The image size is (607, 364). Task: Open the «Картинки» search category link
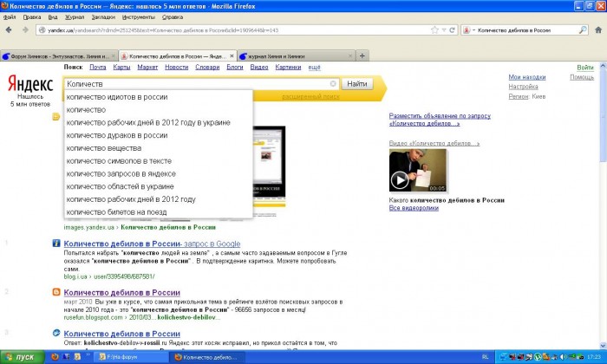pos(288,67)
